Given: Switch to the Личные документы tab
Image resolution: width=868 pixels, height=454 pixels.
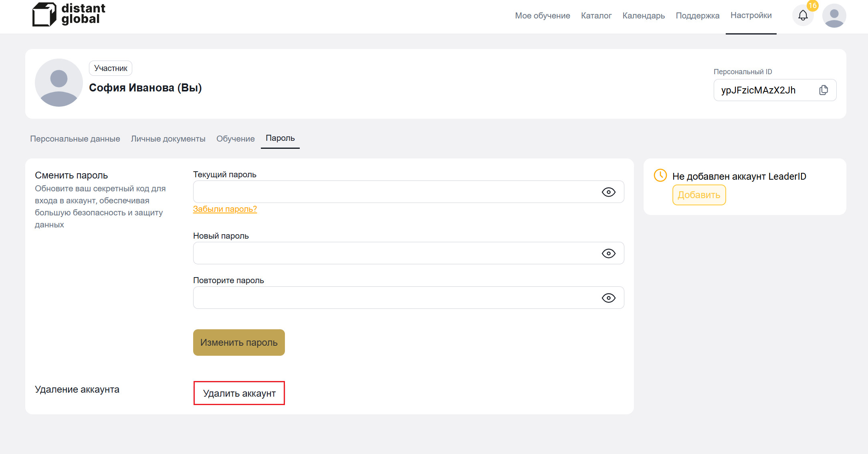Looking at the screenshot, I should [x=168, y=139].
